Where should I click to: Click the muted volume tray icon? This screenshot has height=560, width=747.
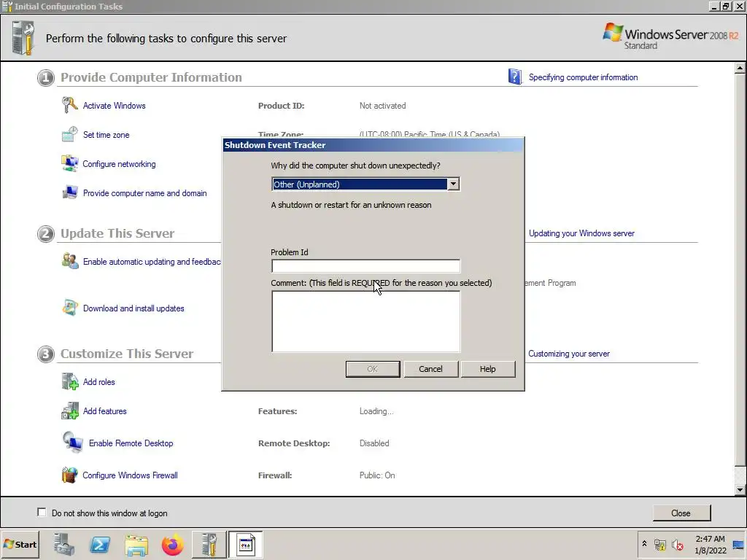click(677, 544)
